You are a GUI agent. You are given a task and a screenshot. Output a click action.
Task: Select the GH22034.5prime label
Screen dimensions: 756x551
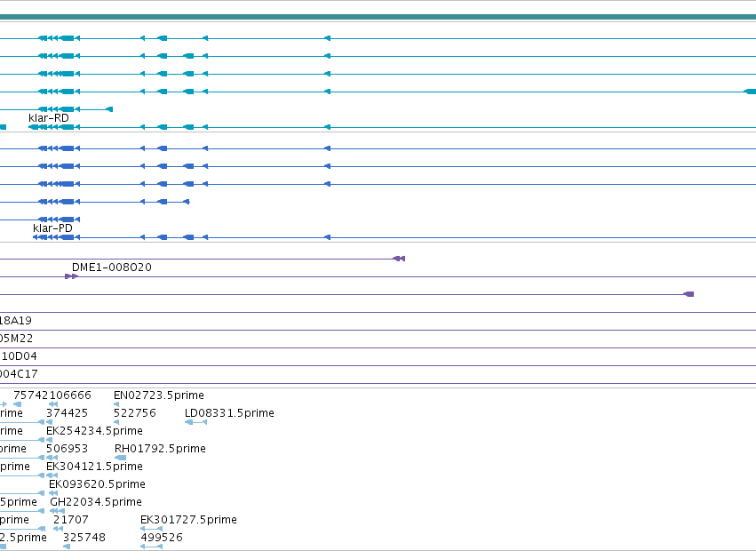(96, 502)
